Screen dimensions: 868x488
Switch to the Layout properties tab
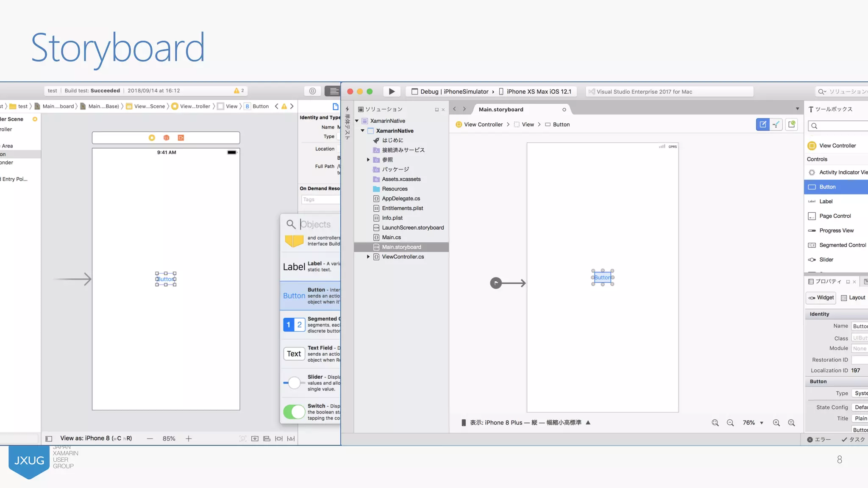point(853,298)
